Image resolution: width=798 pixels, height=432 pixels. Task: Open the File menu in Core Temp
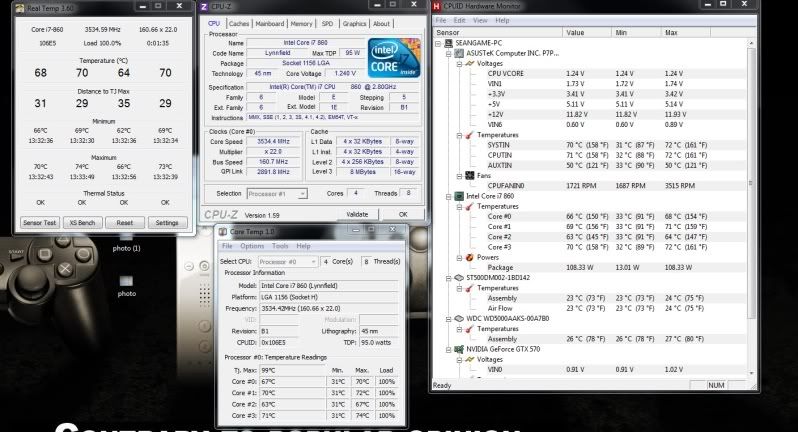click(x=227, y=246)
